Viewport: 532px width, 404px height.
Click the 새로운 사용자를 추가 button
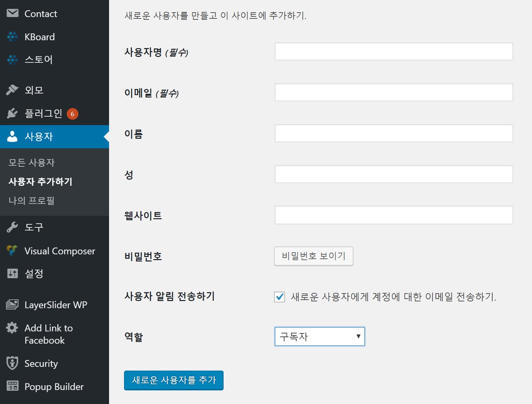point(173,380)
